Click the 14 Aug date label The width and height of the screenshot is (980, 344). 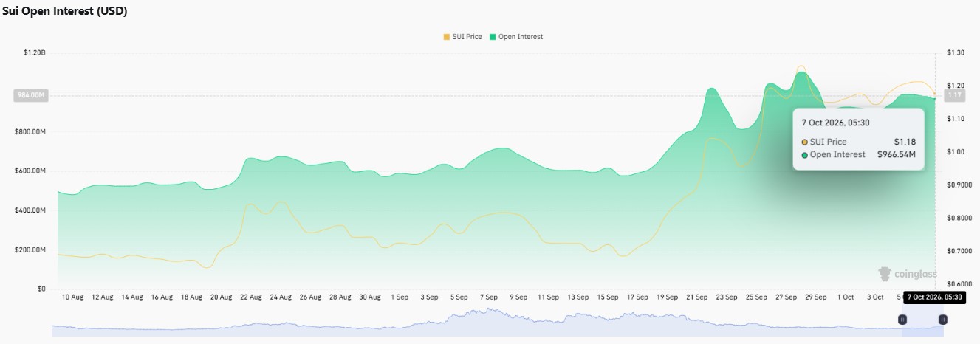131,297
